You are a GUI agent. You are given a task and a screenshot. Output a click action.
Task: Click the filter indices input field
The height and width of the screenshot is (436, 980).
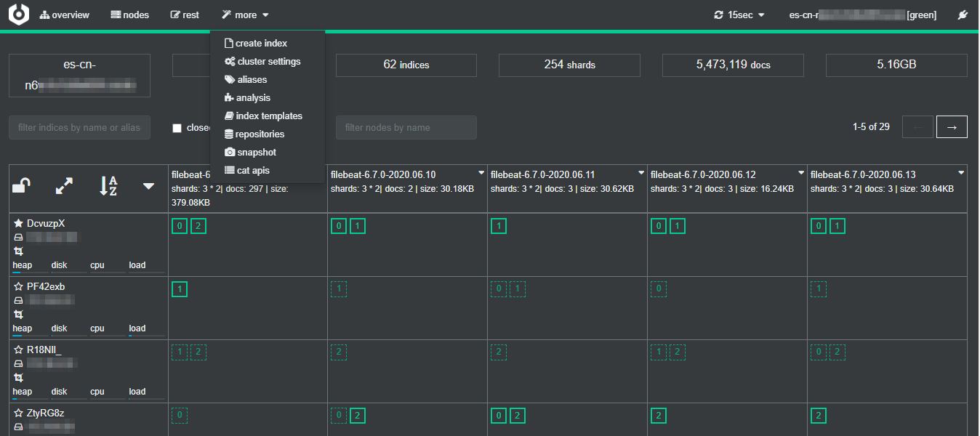[x=79, y=126]
